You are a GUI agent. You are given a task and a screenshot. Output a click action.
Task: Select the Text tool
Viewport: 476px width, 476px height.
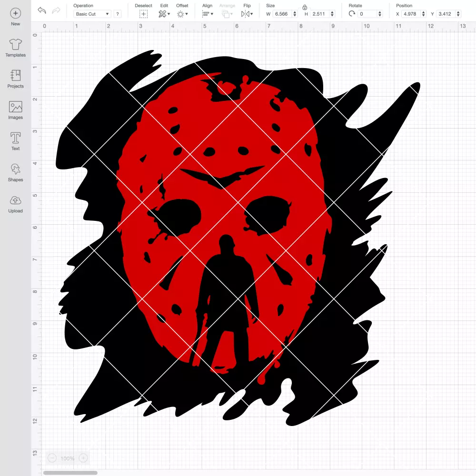16,141
